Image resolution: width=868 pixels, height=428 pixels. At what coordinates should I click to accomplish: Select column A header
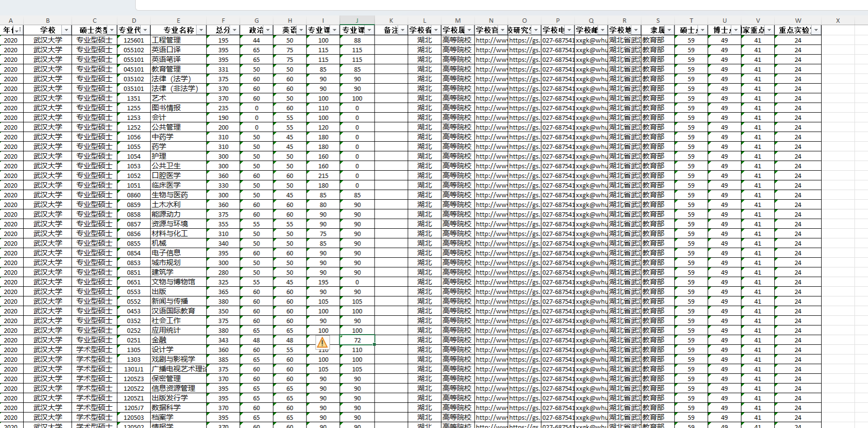(x=11, y=20)
